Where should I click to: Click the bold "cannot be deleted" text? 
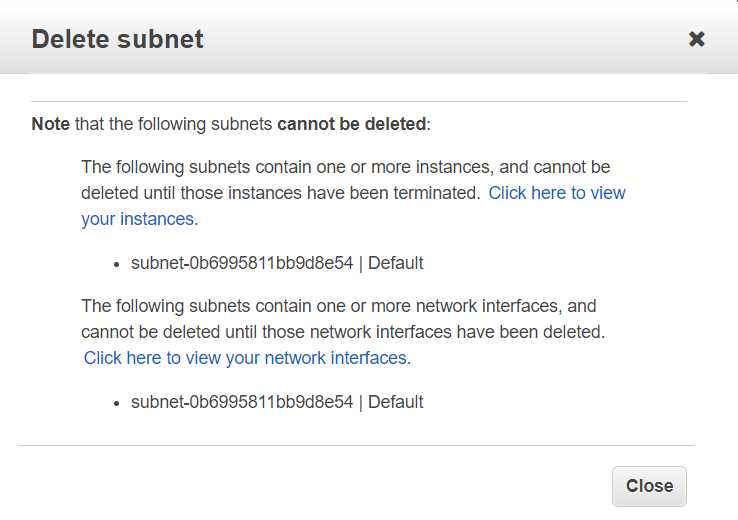pyautogui.click(x=351, y=125)
